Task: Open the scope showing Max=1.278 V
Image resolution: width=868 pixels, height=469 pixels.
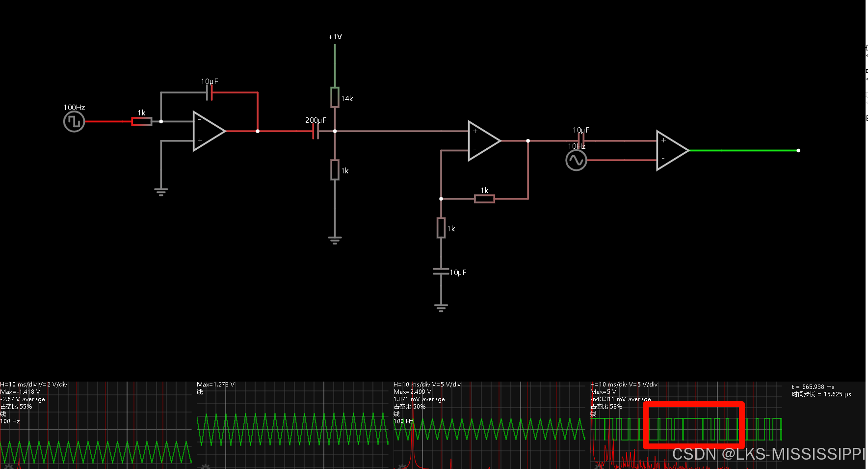Action: (x=292, y=425)
